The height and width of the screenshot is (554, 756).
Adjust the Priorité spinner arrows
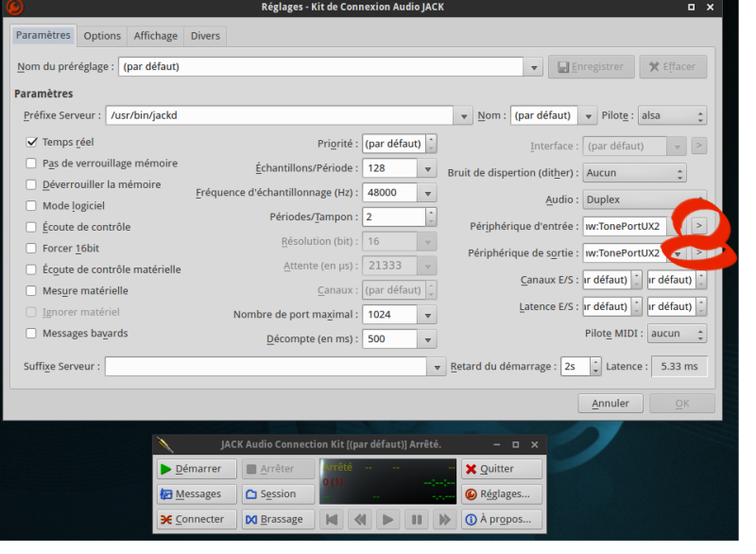(x=432, y=144)
